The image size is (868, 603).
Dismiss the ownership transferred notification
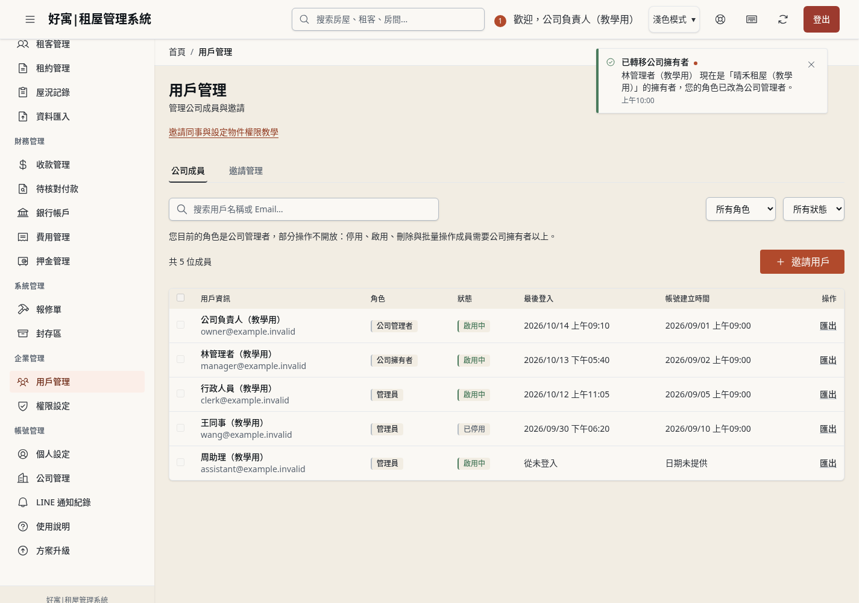coord(811,65)
